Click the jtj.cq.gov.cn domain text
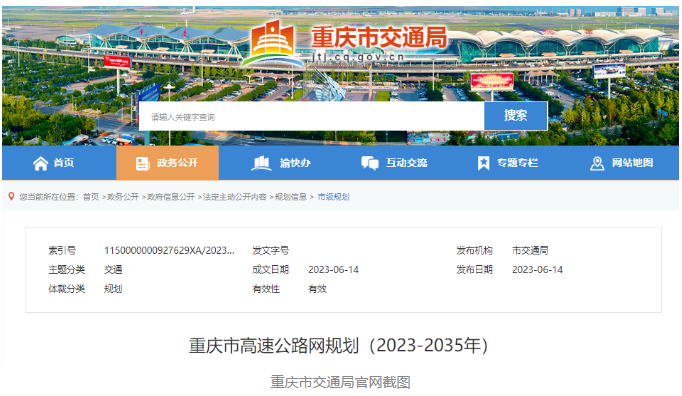The height and width of the screenshot is (396, 682). (359, 57)
